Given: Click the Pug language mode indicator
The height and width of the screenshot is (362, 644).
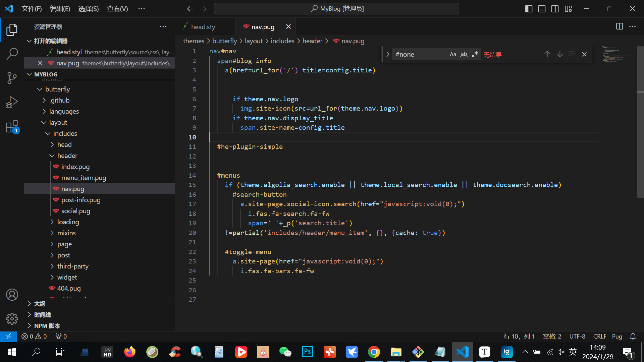Looking at the screenshot, I should pyautogui.click(x=617, y=336).
